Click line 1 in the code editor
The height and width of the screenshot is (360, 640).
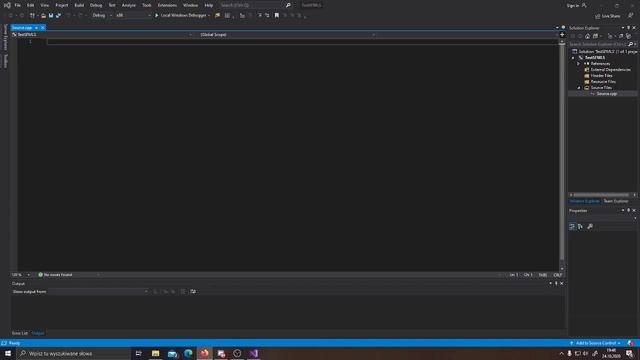(302, 42)
